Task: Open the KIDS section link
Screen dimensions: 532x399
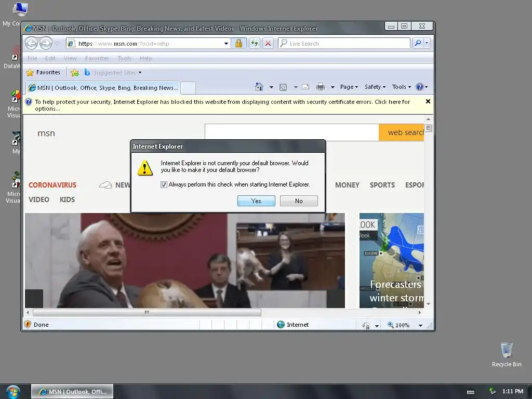Action: (x=67, y=199)
